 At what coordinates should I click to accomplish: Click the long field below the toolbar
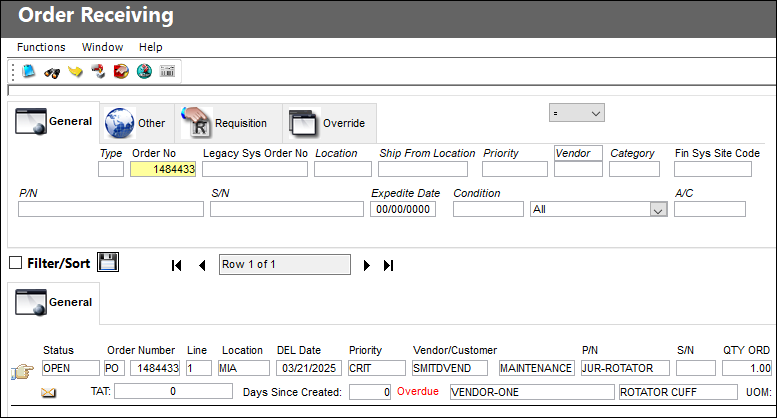click(x=391, y=91)
